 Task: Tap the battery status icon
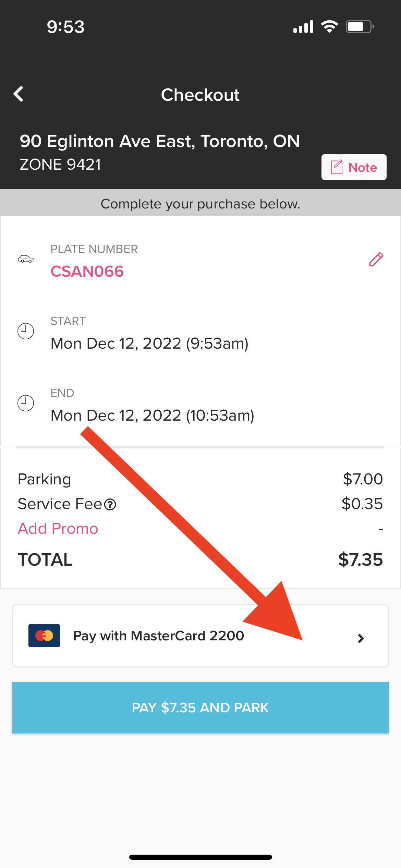(x=360, y=27)
